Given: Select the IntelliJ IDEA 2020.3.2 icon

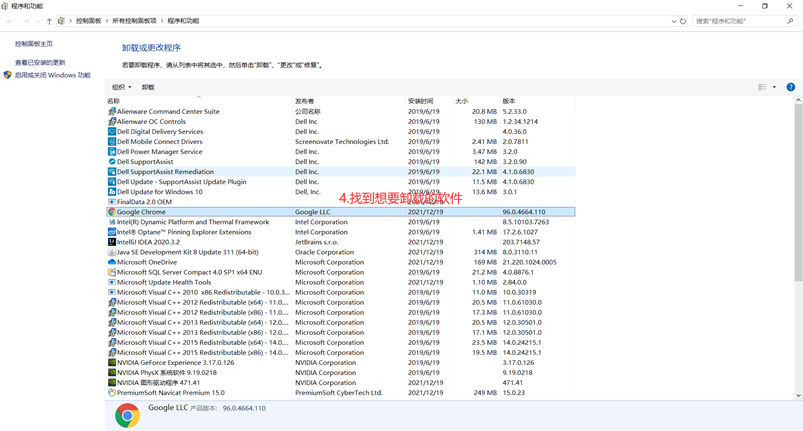Looking at the screenshot, I should pos(112,242).
